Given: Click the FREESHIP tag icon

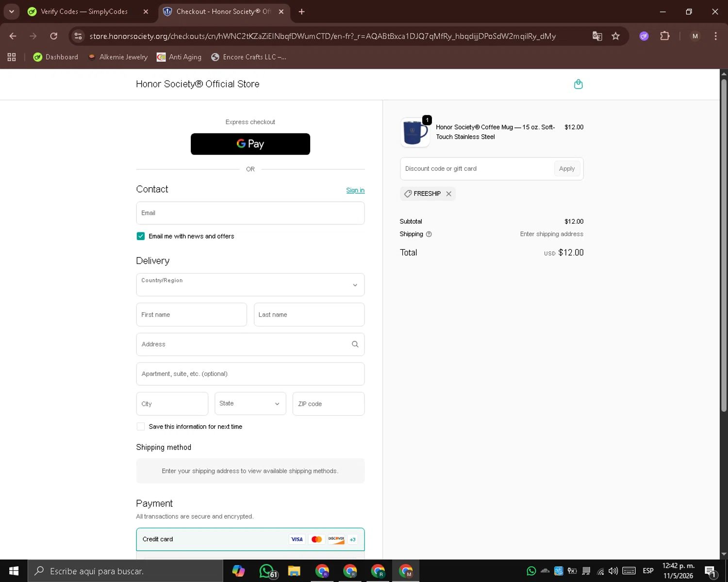Looking at the screenshot, I should [408, 194].
